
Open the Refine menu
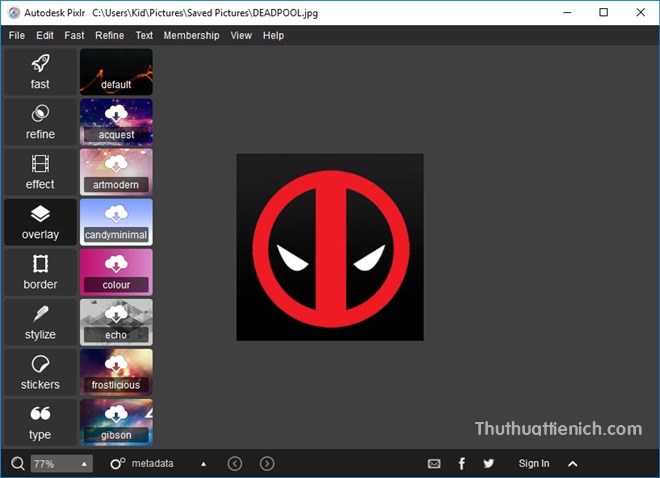110,35
